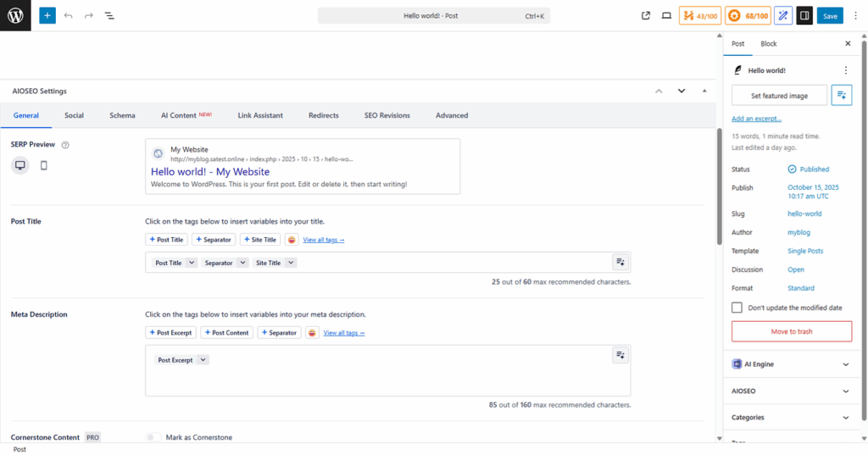The width and height of the screenshot is (868, 455).
Task: Click the View Post external link icon
Action: (x=646, y=15)
